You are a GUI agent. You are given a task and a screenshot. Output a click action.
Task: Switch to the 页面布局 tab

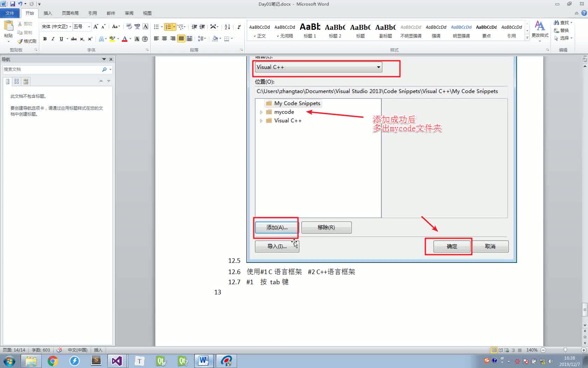tap(70, 13)
